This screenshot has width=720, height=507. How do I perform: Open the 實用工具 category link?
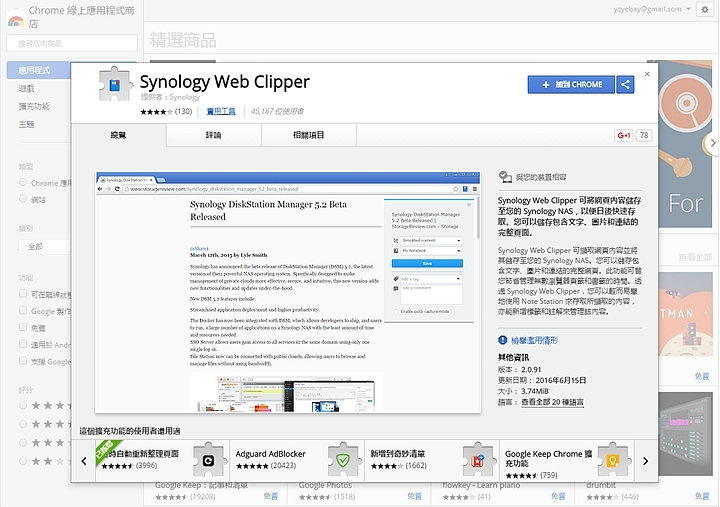[x=221, y=112]
